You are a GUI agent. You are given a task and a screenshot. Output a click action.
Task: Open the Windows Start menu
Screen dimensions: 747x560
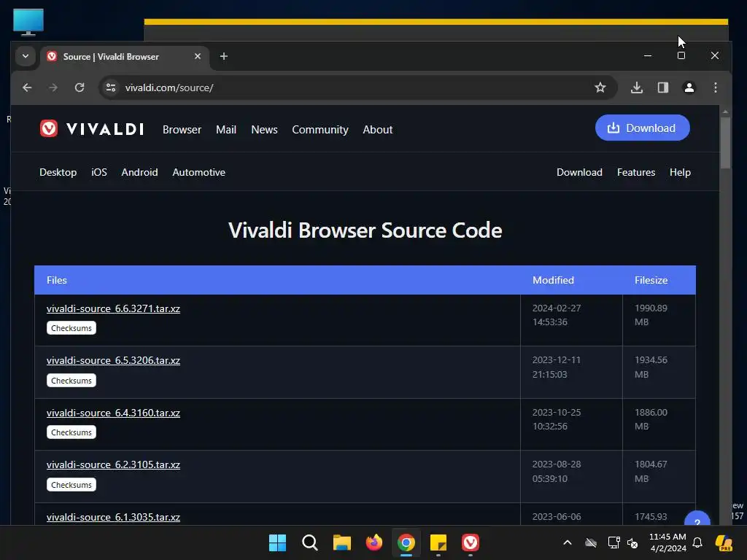coord(277,542)
